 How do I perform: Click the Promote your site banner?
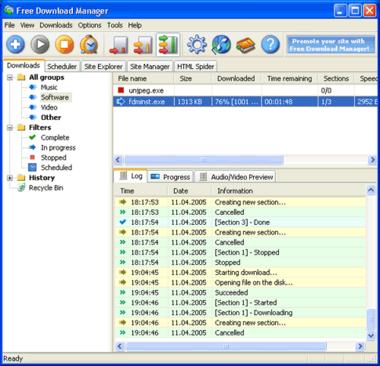tap(330, 45)
